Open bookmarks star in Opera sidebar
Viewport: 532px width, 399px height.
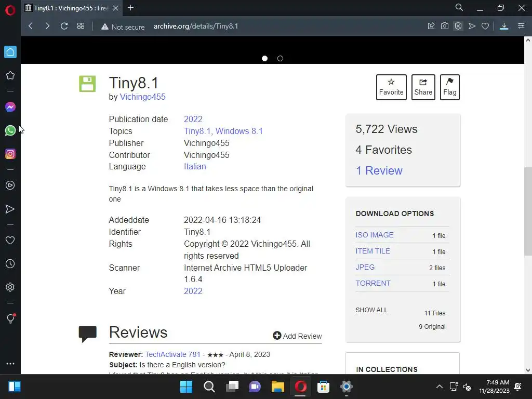pyautogui.click(x=10, y=75)
